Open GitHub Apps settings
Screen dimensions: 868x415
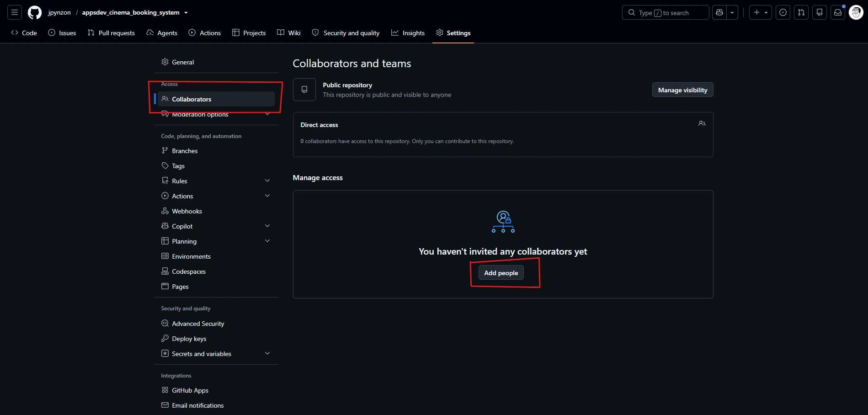[x=216, y=390]
